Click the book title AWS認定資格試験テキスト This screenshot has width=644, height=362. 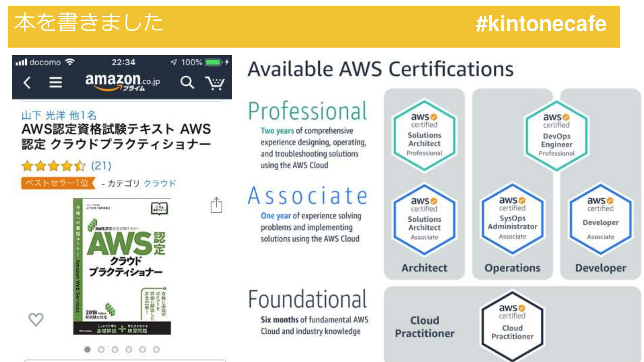116,136
